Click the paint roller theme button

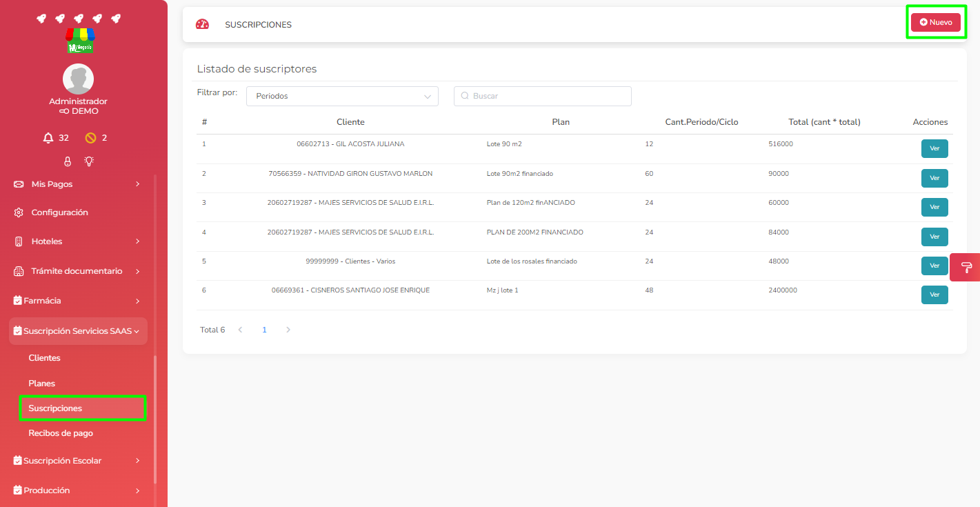[966, 267]
